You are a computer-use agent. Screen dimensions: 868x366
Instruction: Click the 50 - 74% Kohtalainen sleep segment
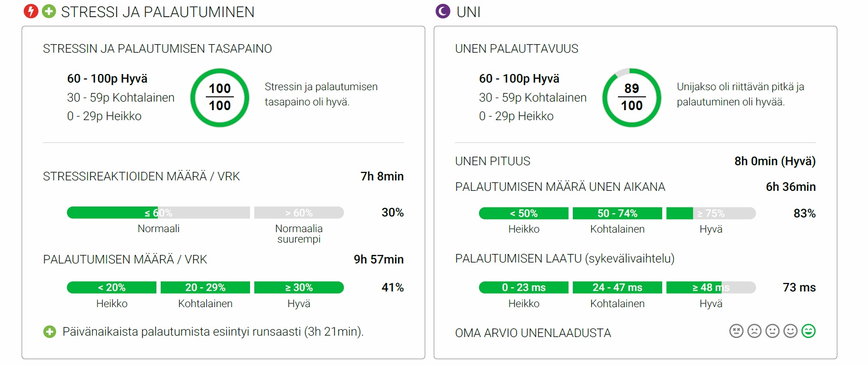[x=617, y=213]
